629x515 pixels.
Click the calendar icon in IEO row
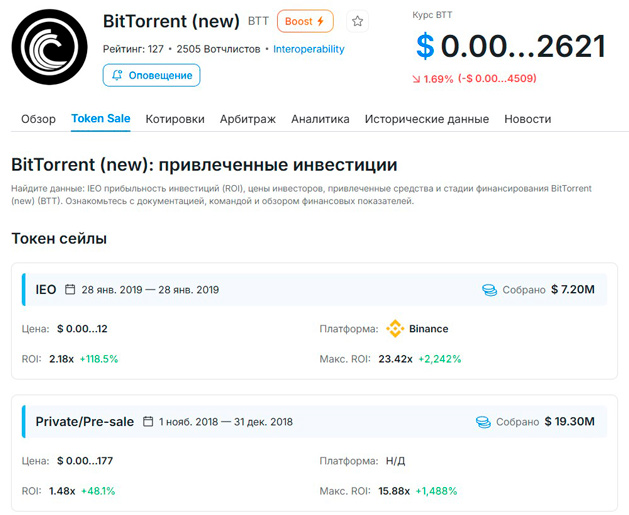click(70, 289)
